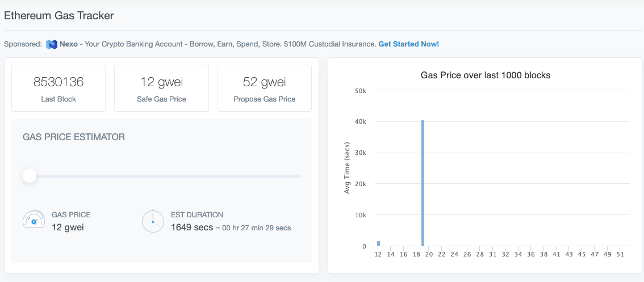Click the small chart bar at 12 gwei
Viewport: 644px width, 282px height.
click(x=378, y=243)
